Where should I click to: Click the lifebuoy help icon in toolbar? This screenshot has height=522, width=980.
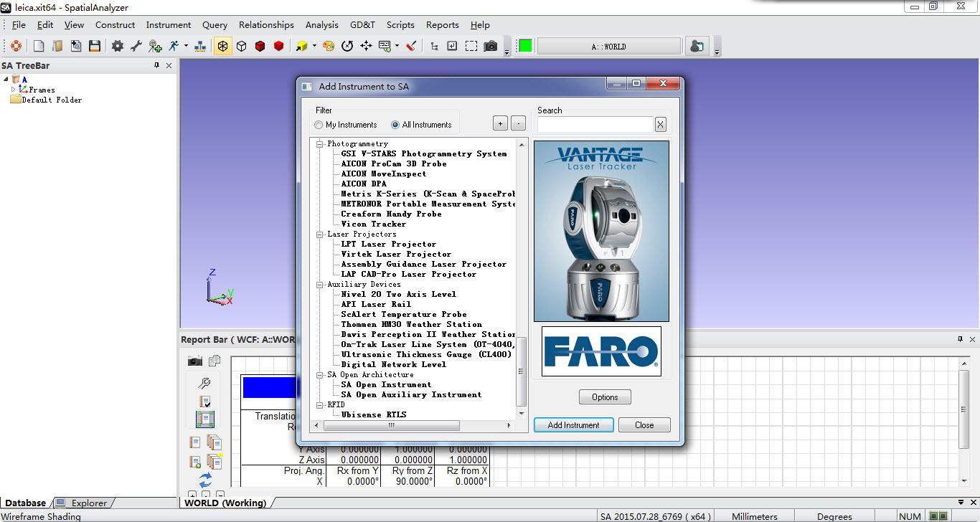16,46
